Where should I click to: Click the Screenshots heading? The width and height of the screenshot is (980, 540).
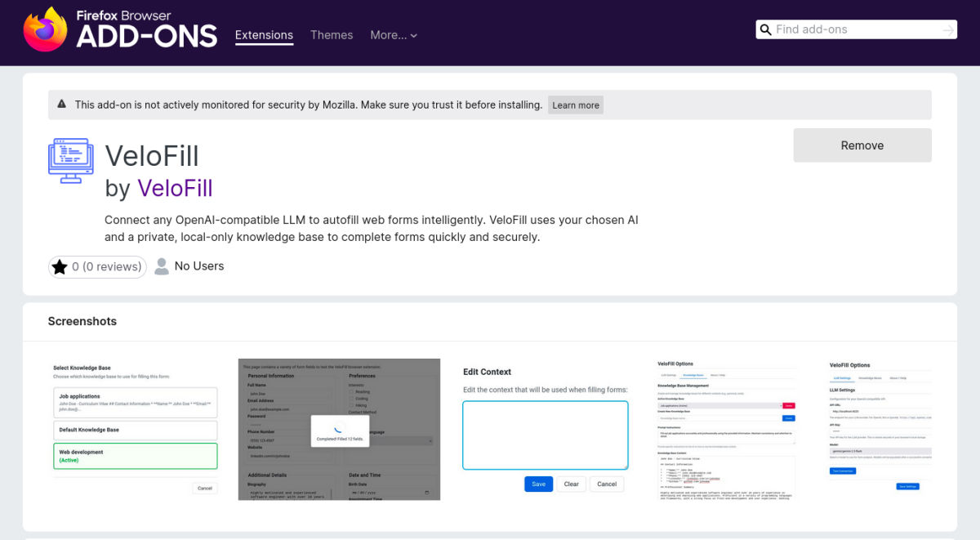pyautogui.click(x=82, y=321)
